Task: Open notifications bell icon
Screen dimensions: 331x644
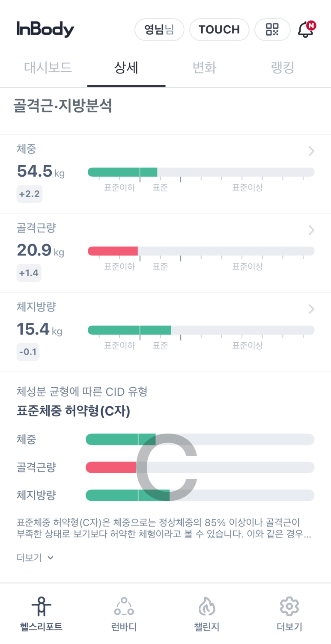Action: coord(306,30)
